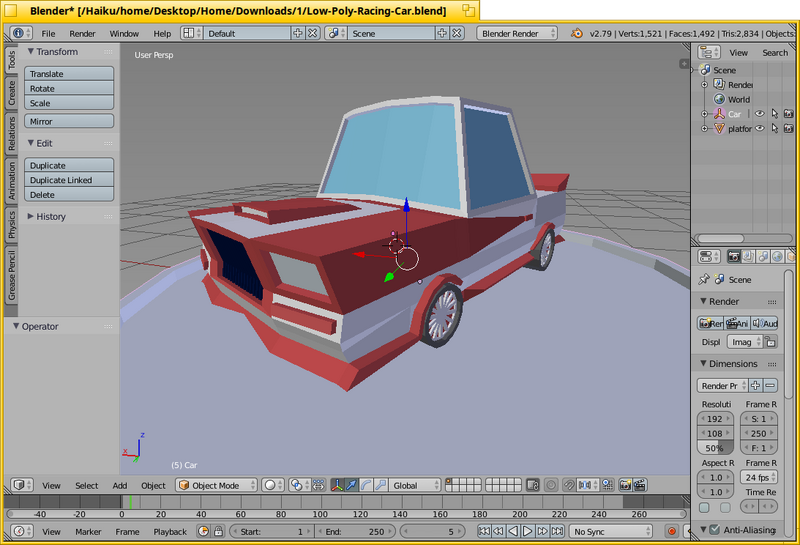Open the Object Mode dropdown
The image size is (800, 545).
click(216, 485)
